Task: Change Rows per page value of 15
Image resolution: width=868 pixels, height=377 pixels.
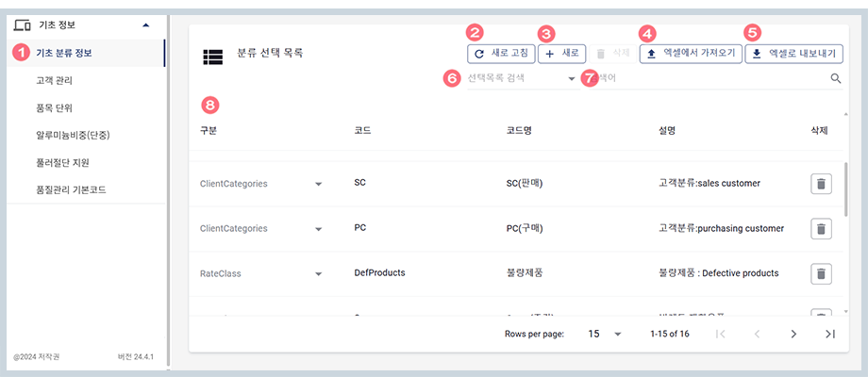Action: 605,334
